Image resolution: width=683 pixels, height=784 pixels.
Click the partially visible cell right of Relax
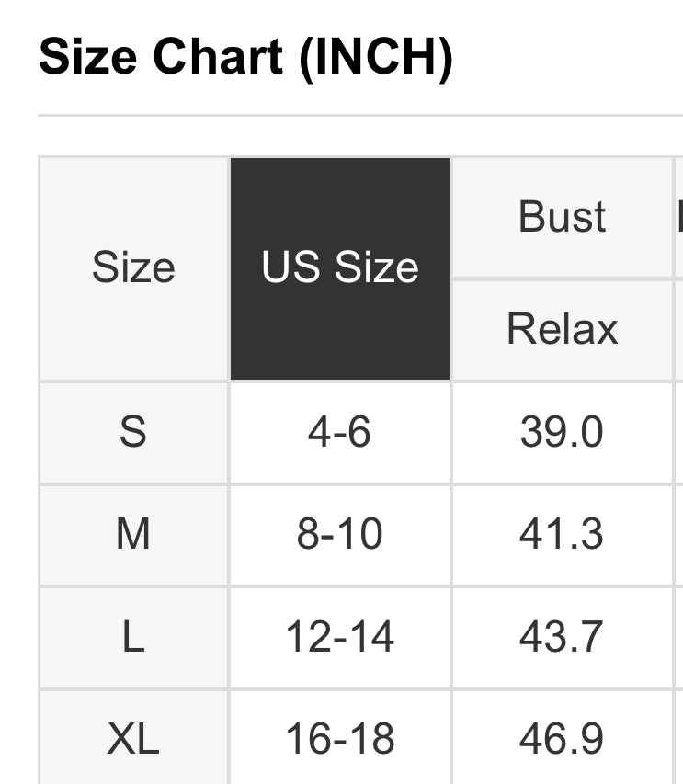pos(678,329)
